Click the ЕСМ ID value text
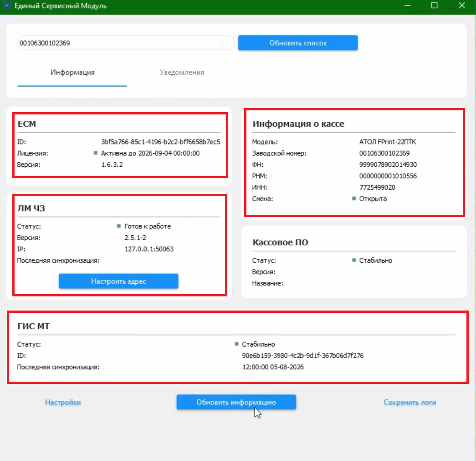Screen dimensions: 476x461 tap(160, 142)
